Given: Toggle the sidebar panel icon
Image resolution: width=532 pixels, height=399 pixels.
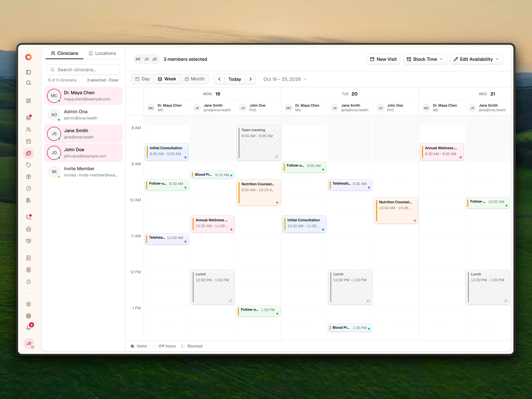Looking at the screenshot, I should click(x=28, y=72).
